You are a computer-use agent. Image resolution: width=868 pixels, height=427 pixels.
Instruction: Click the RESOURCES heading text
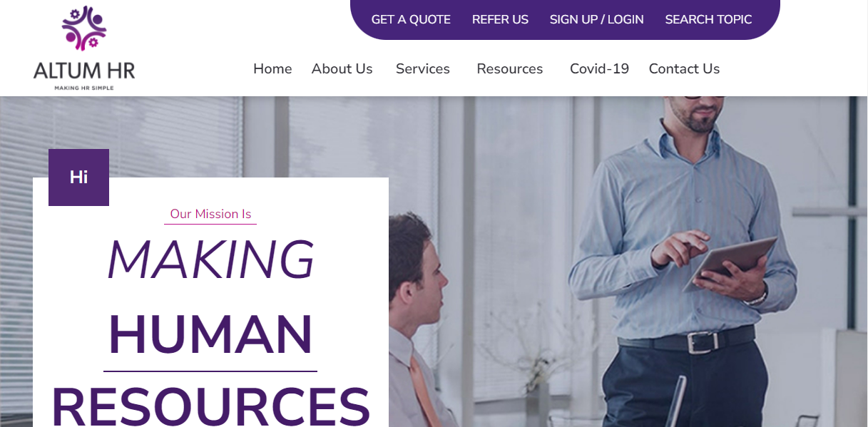click(210, 405)
